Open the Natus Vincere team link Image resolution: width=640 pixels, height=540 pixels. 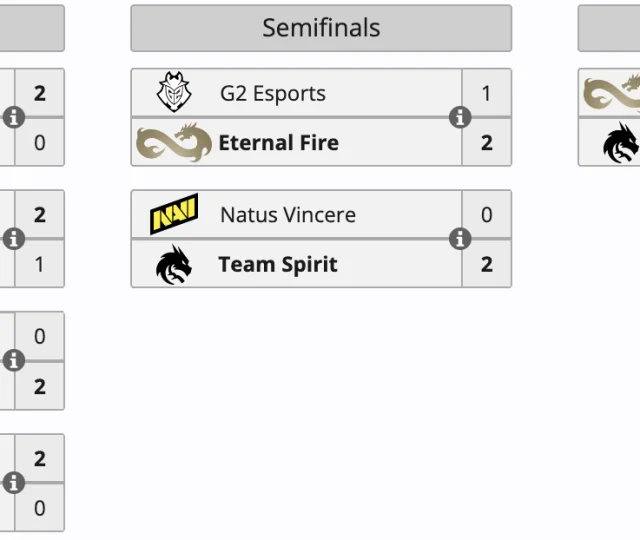pyautogui.click(x=288, y=215)
